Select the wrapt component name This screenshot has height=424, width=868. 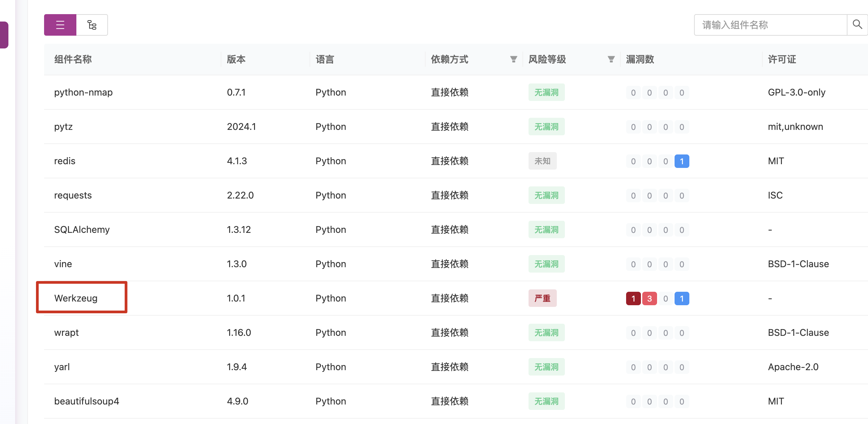pos(66,333)
